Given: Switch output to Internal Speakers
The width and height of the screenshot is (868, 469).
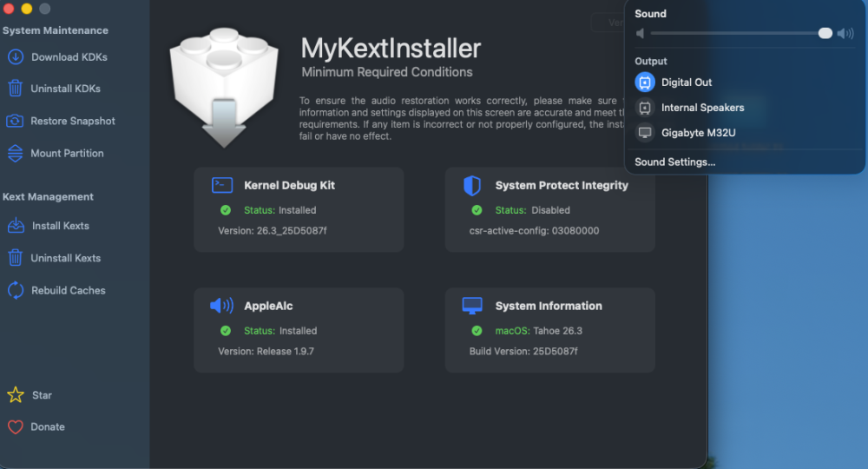Looking at the screenshot, I should pyautogui.click(x=702, y=108).
